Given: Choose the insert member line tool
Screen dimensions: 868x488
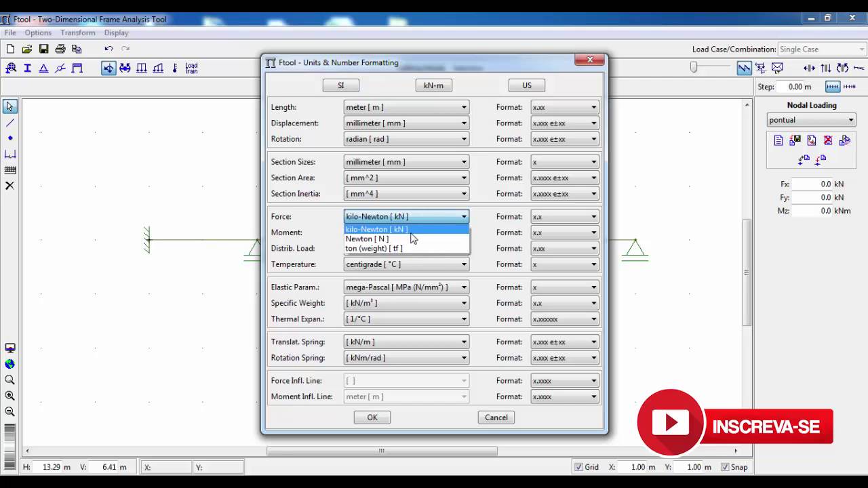Looking at the screenshot, I should coord(9,123).
